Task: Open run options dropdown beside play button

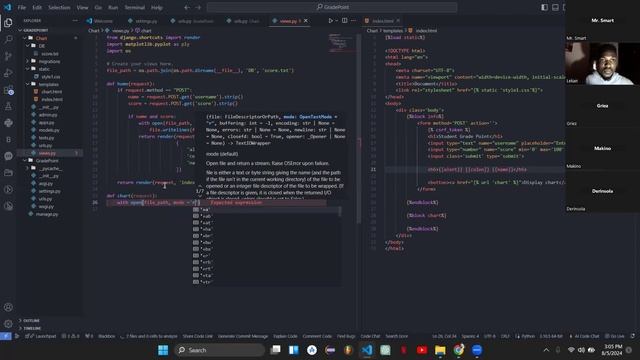Action: point(336,20)
